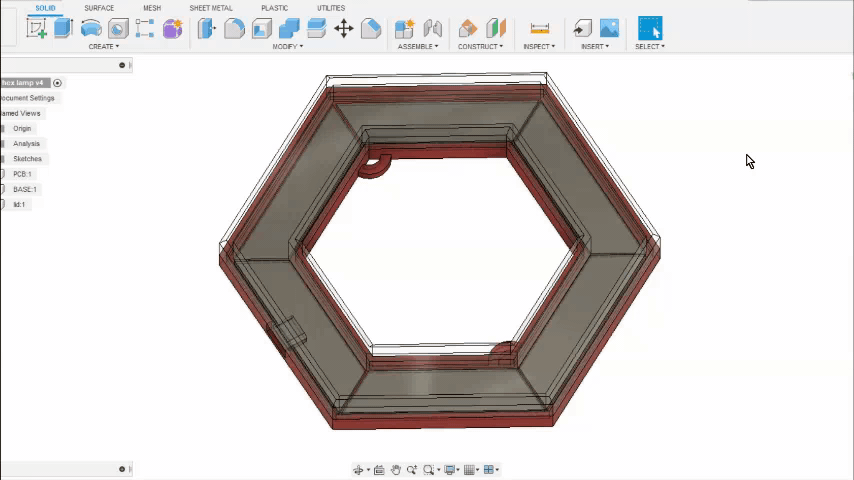854x480 pixels.
Task: Select the Insert Canvas image tool
Action: click(609, 28)
